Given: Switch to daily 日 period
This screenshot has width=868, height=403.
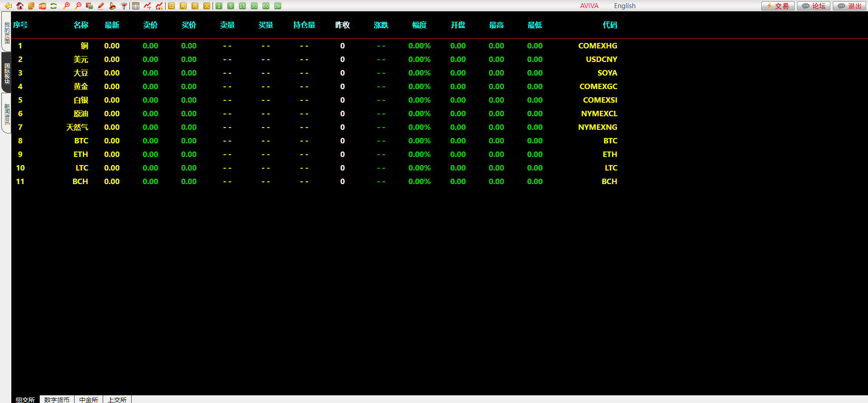Looking at the screenshot, I should tap(171, 6).
